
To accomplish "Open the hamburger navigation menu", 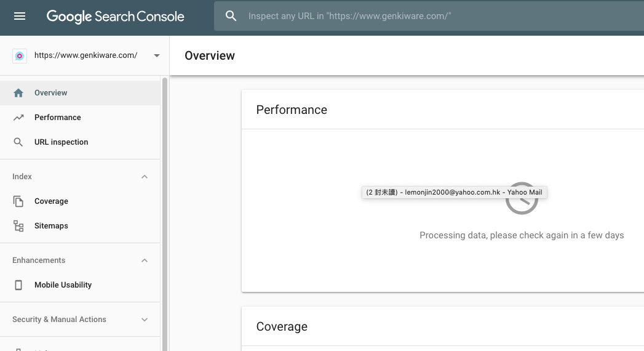I will pos(19,16).
